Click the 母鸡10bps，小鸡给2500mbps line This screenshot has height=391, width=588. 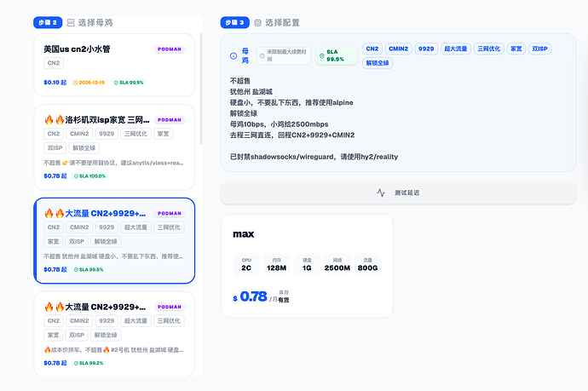pyautogui.click(x=279, y=124)
